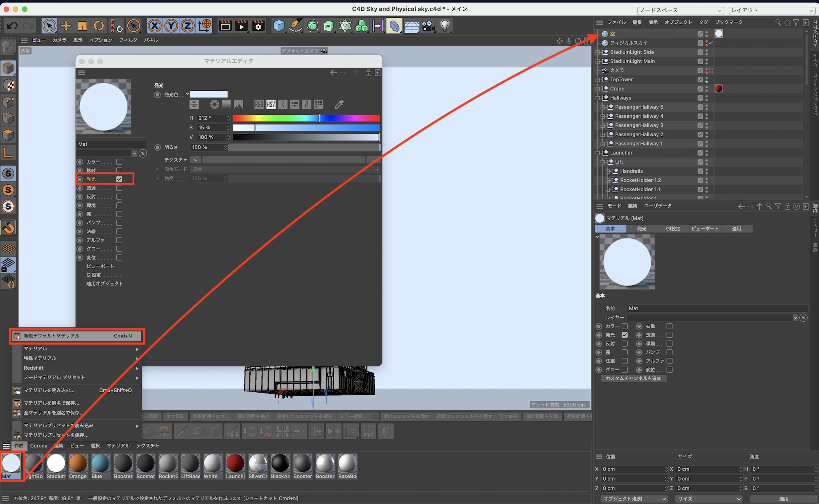
Task: Click カスタムチャンネルを追加 button
Action: (x=633, y=378)
